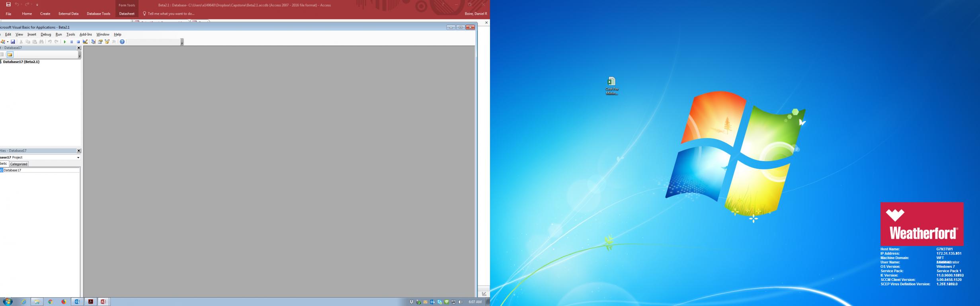Open Project Explorer toolbar overflow arrow
Viewport: 980px width, 306px height.
tap(80, 55)
